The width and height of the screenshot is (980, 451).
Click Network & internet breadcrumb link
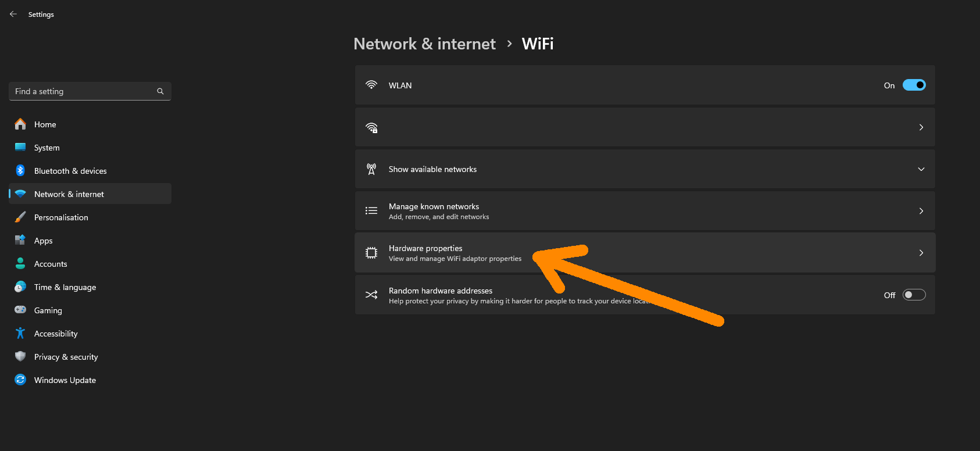pos(424,44)
